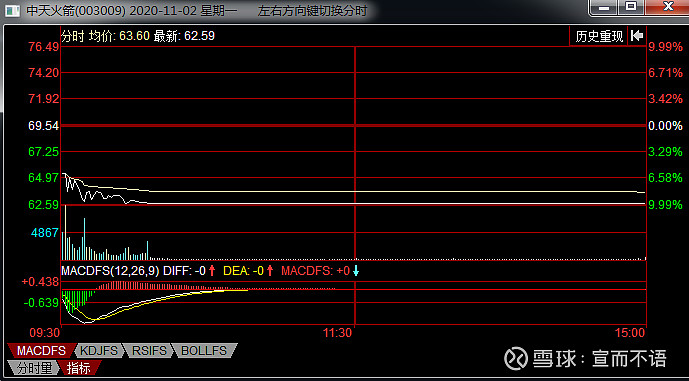Click the green 9.99% lower limit label
Image resolution: width=689 pixels, height=381 pixels.
tap(665, 205)
